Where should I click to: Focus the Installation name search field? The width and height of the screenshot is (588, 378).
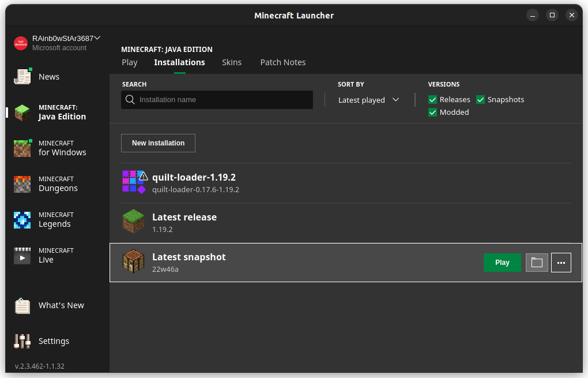[222, 100]
